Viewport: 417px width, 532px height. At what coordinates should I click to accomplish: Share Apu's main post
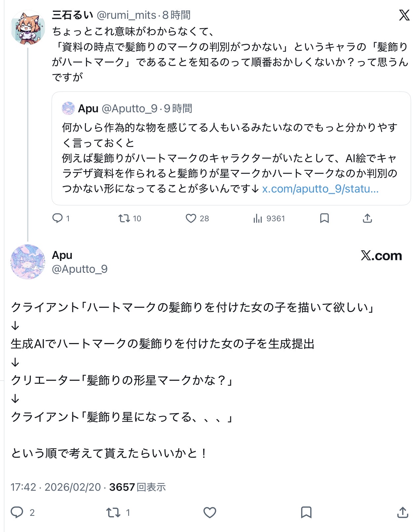point(402,512)
